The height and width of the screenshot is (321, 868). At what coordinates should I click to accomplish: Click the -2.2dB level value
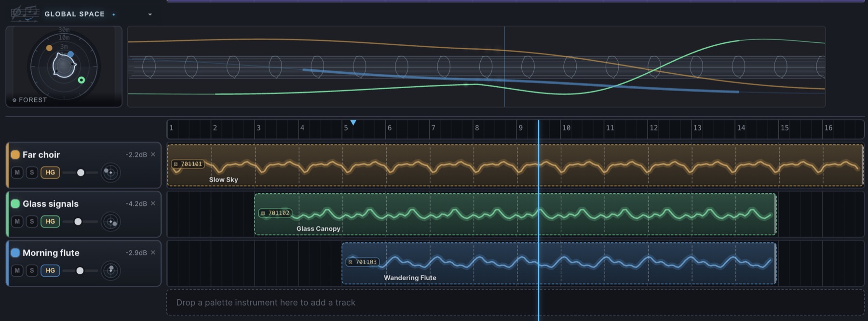136,155
